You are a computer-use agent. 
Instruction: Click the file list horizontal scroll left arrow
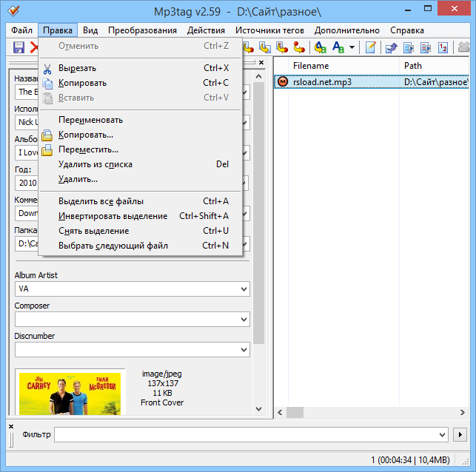pos(280,413)
